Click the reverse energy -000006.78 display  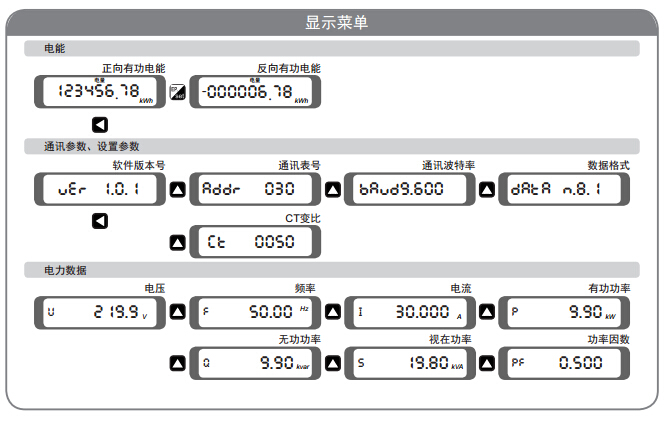click(254, 92)
